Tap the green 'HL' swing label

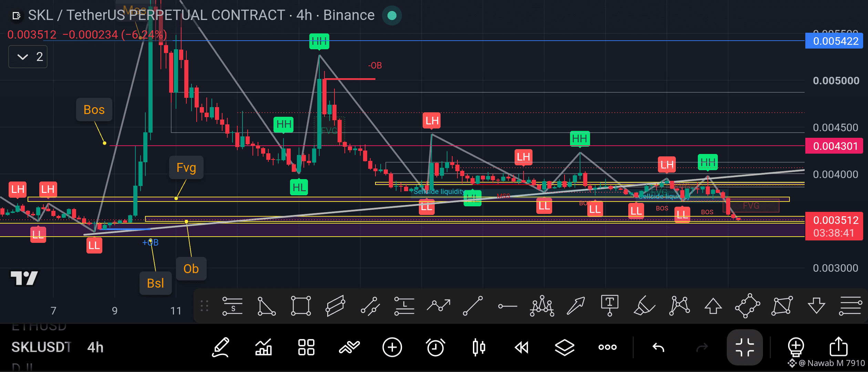[x=299, y=187]
